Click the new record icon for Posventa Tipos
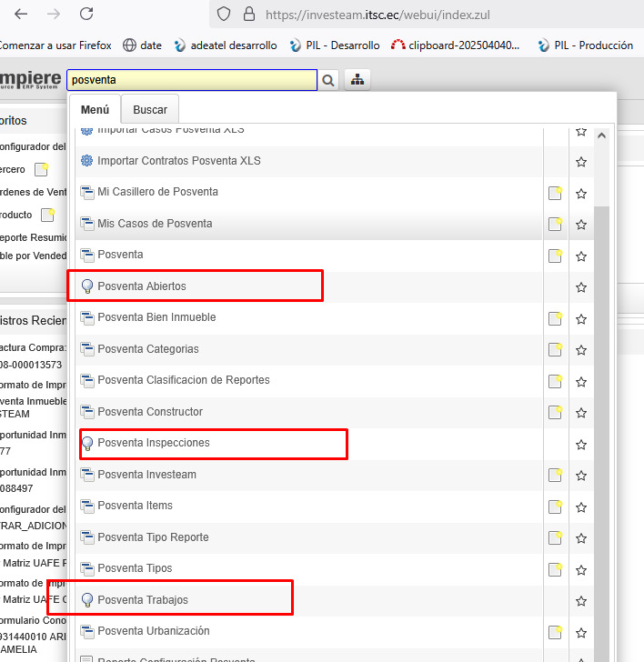 pyautogui.click(x=555, y=569)
